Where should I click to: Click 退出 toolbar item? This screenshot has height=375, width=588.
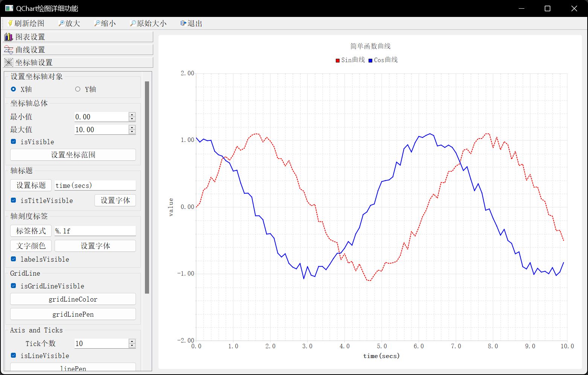[x=191, y=23]
